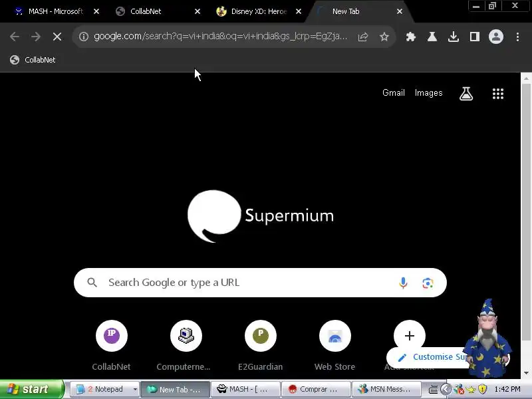Switch to the CollabNet tab
This screenshot has width=532, height=399.
tap(146, 11)
